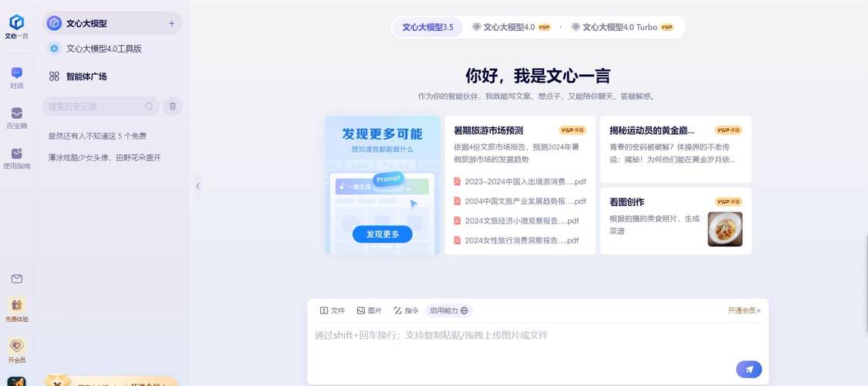Click the trash delete history icon
The height and width of the screenshot is (386, 868).
pyautogui.click(x=172, y=107)
